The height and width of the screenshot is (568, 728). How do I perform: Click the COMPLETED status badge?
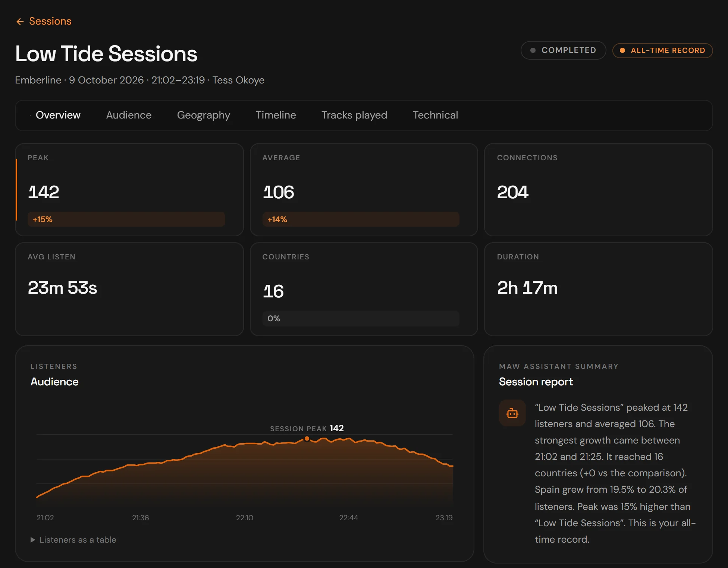coord(563,50)
